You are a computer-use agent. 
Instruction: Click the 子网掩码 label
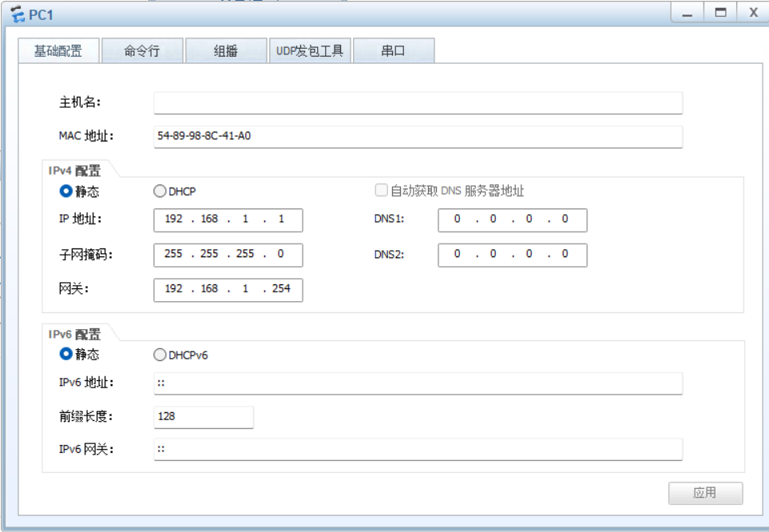click(85, 254)
